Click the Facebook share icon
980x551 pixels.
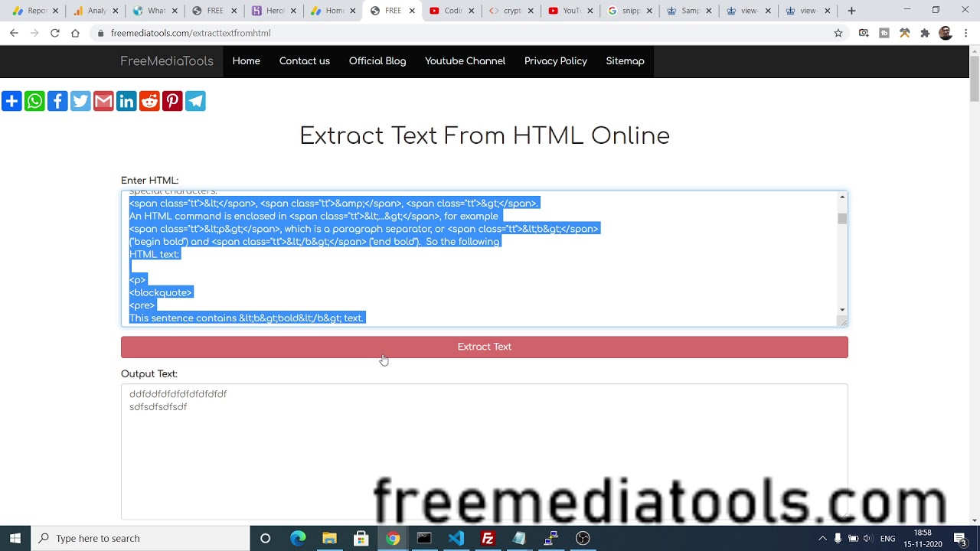(57, 101)
